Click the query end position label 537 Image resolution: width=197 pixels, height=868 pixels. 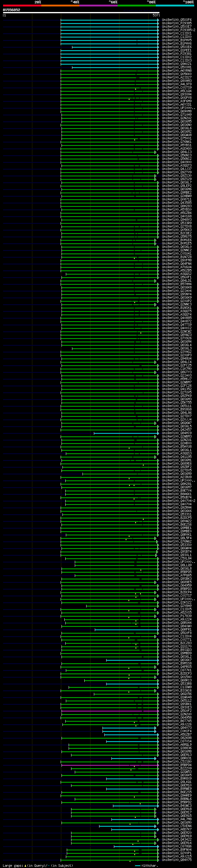pos(155,15)
